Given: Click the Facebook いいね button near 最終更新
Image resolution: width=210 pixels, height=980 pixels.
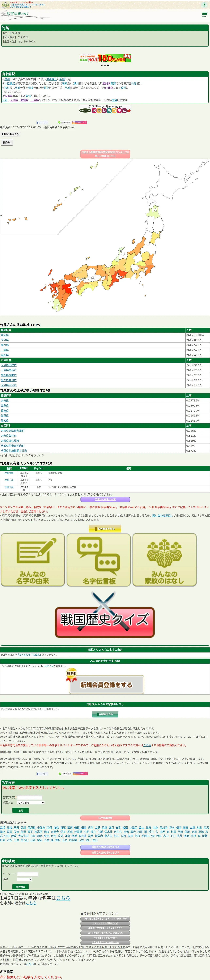Looking at the screenshot, I should point(42,122).
